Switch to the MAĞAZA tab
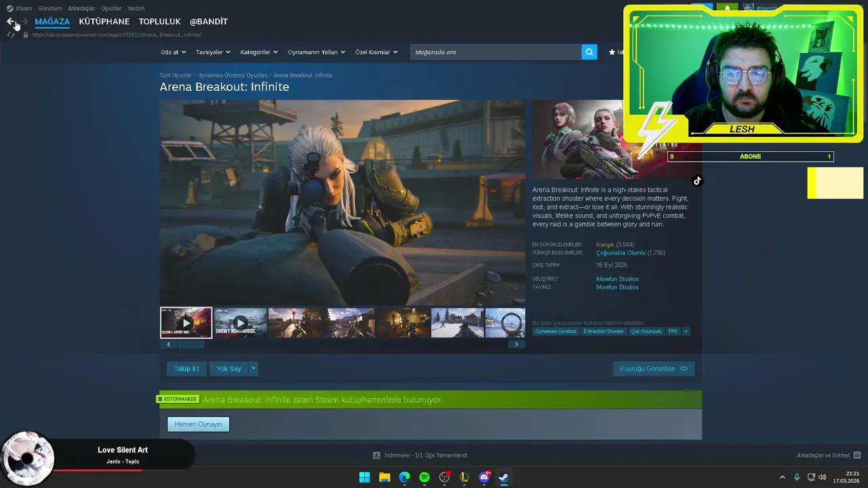 point(52,22)
